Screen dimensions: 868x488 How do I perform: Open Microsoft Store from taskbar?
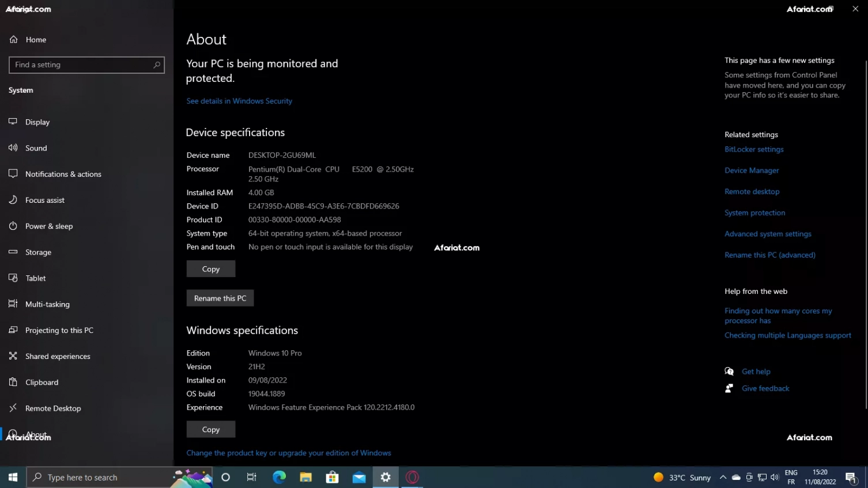coord(332,477)
